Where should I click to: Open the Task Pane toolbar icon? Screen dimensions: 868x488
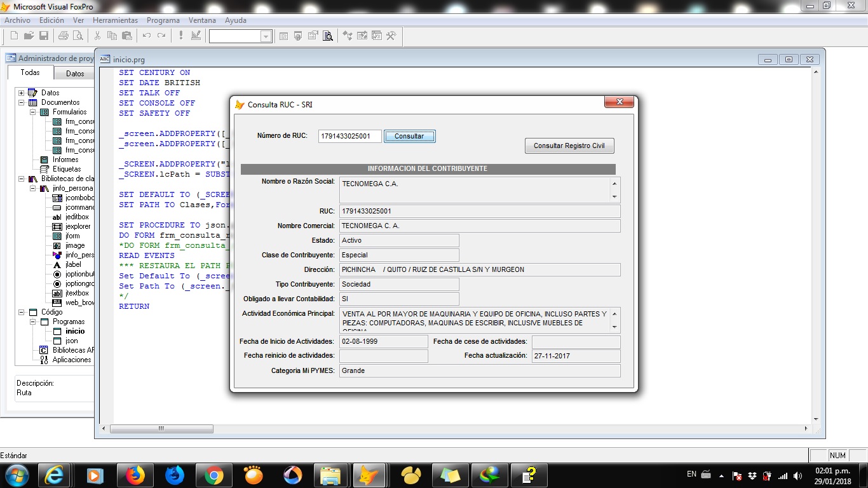pos(377,36)
